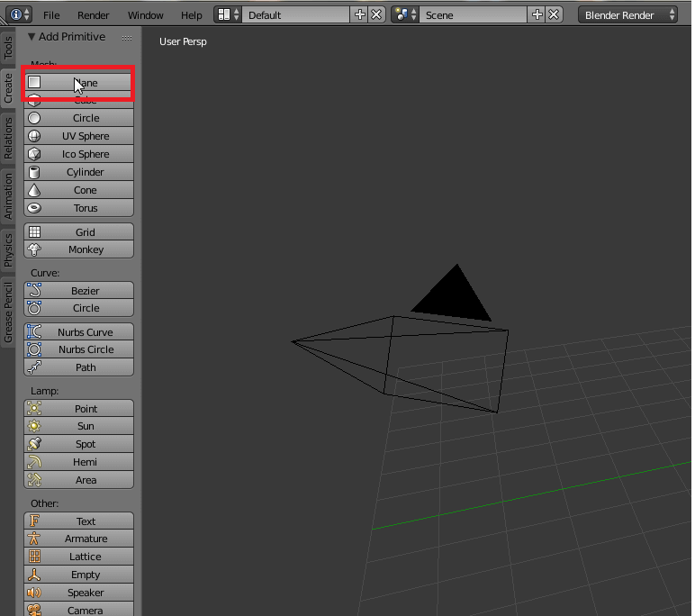Image resolution: width=695 pixels, height=616 pixels.
Task: Add a new screen layout
Action: tap(359, 14)
